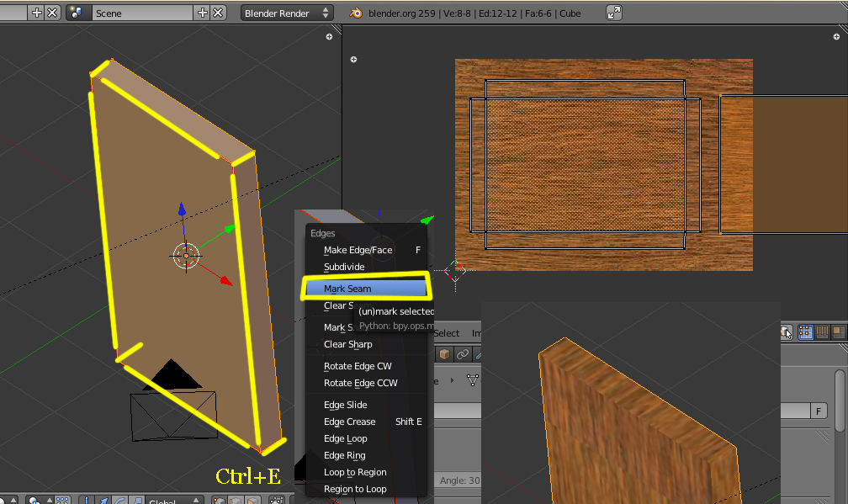This screenshot has width=848, height=504.
Task: Choose Rotate Edge CW menu entry
Action: point(366,366)
